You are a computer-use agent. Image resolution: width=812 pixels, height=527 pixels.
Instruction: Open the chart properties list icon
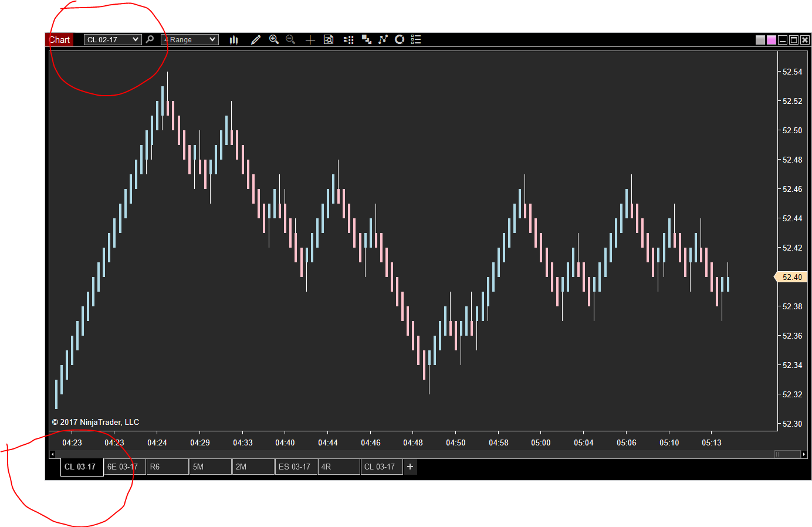[x=416, y=39]
